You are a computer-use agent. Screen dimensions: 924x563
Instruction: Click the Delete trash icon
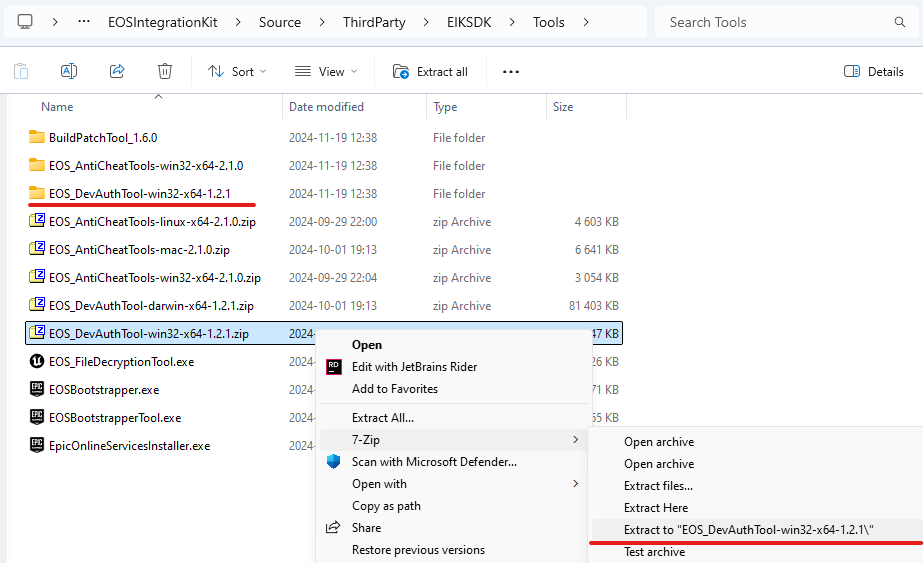(165, 71)
